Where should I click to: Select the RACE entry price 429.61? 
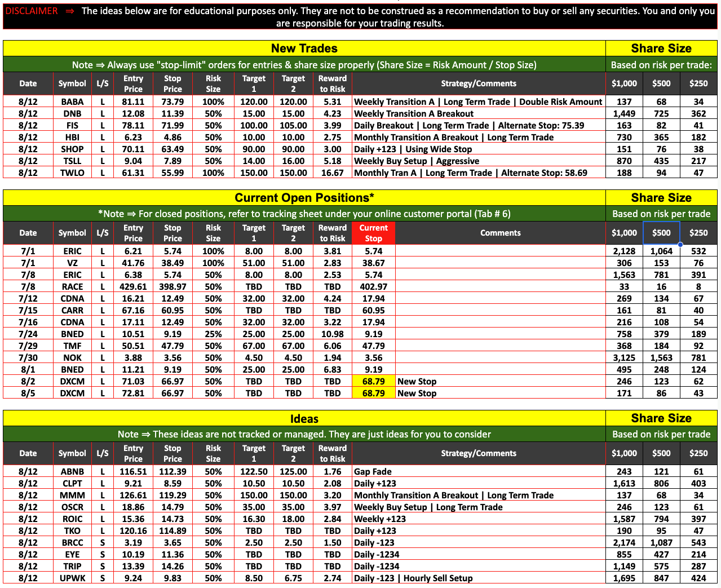133,287
